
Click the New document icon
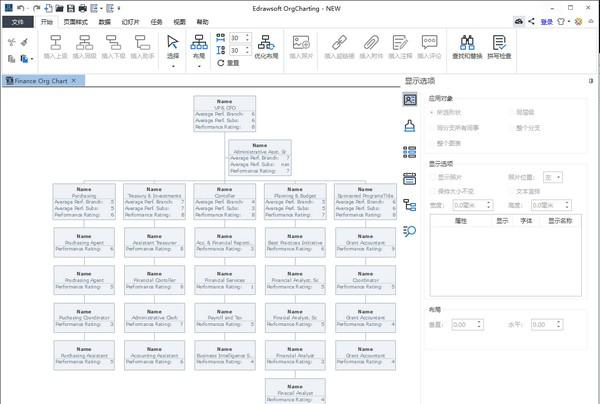48,8
